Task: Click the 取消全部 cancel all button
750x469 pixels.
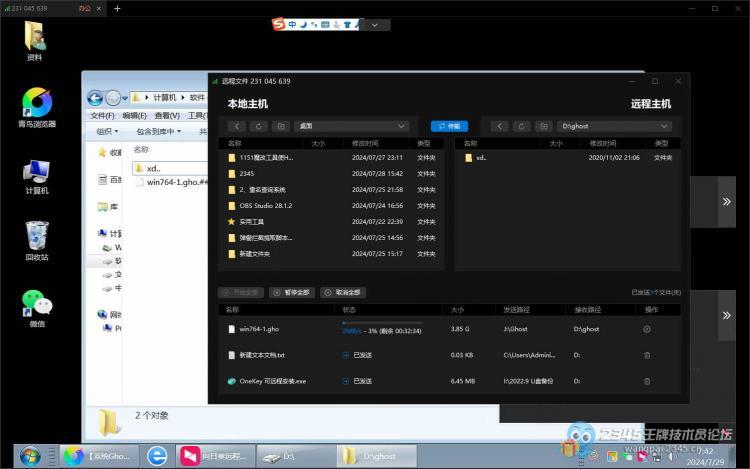Action: pyautogui.click(x=343, y=293)
